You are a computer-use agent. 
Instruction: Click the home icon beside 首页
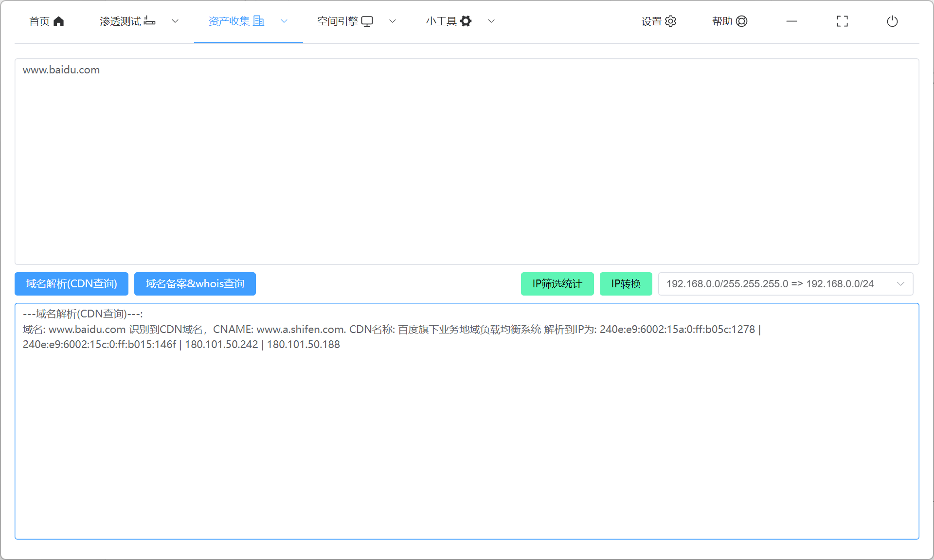(59, 21)
